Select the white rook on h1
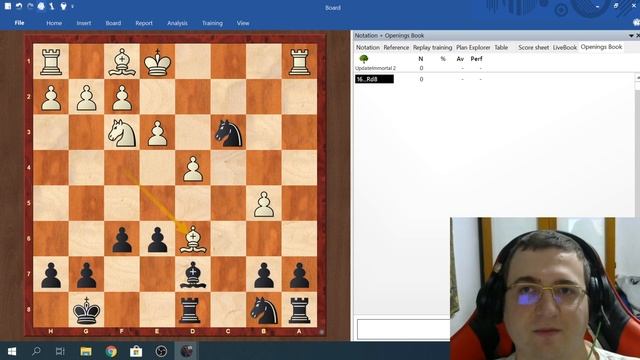 click(51, 62)
